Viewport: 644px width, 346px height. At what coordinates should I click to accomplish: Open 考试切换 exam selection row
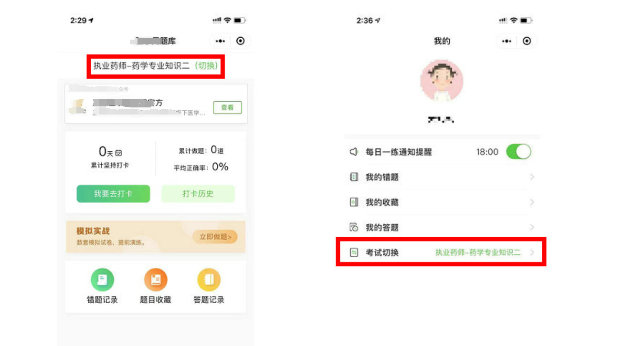[x=441, y=252]
